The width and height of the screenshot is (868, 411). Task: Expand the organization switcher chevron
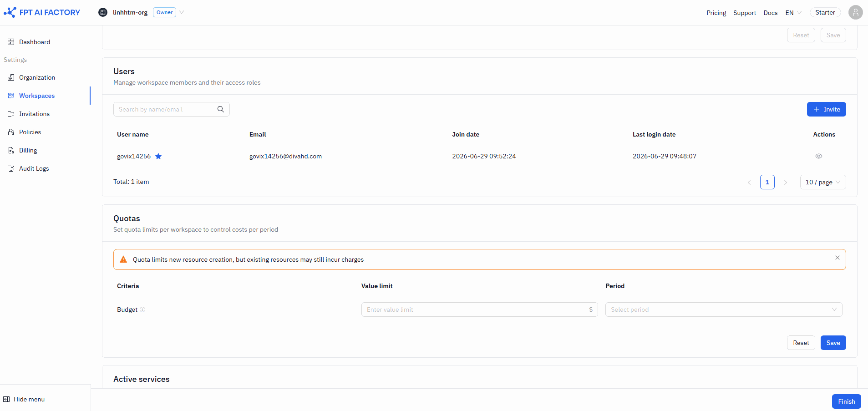[x=182, y=12]
